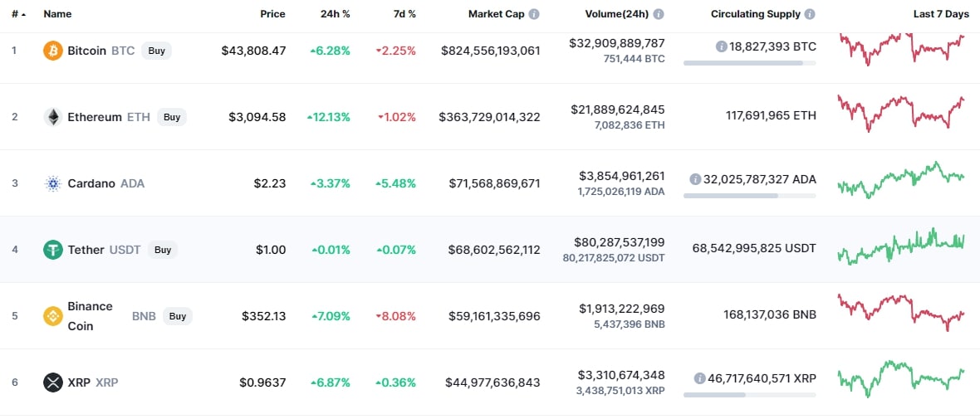Sort by the Name column header

57,14
